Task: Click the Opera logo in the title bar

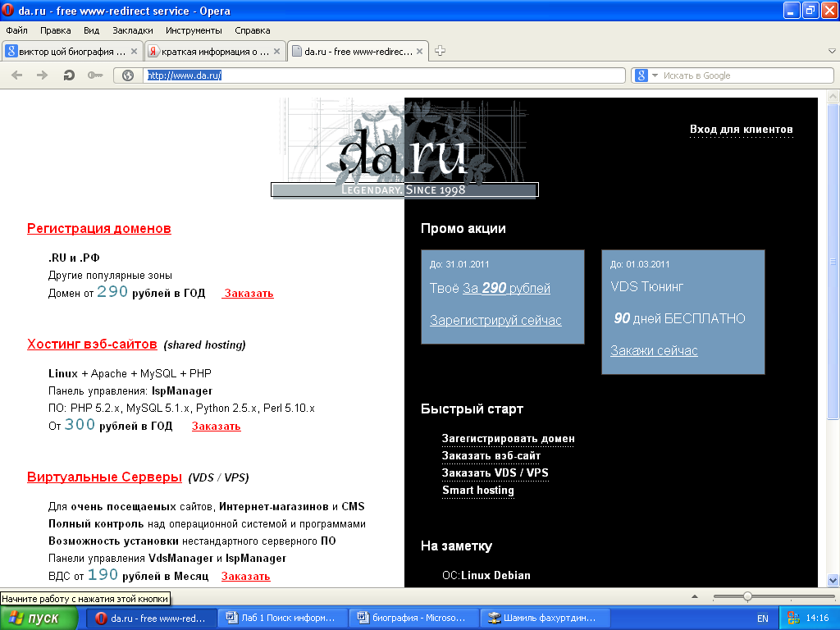Action: [7, 10]
